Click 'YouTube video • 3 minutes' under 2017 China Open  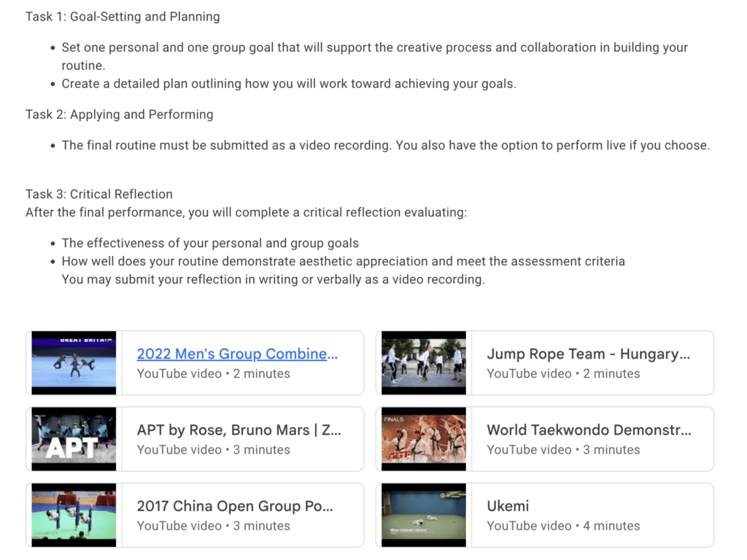coord(214,526)
